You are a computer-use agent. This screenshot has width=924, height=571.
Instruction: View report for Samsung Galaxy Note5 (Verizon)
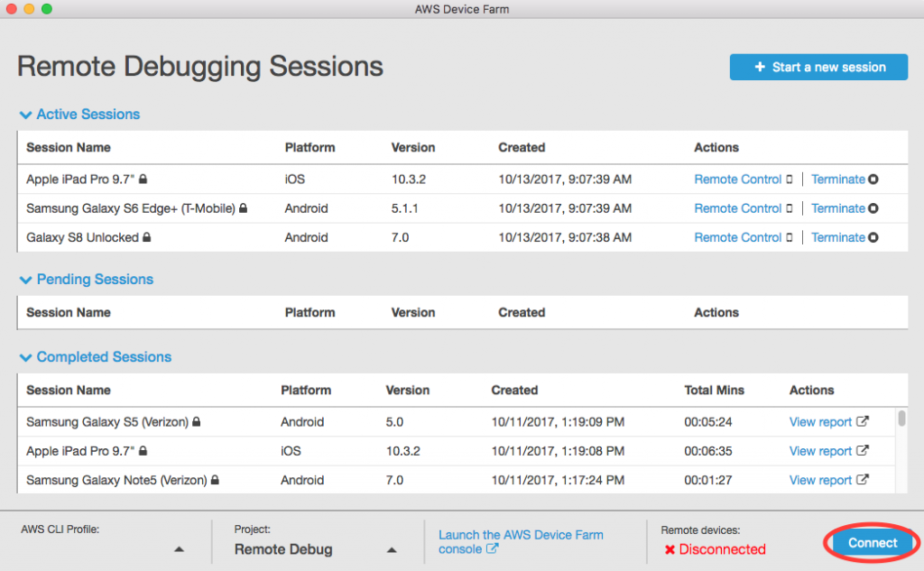point(820,480)
